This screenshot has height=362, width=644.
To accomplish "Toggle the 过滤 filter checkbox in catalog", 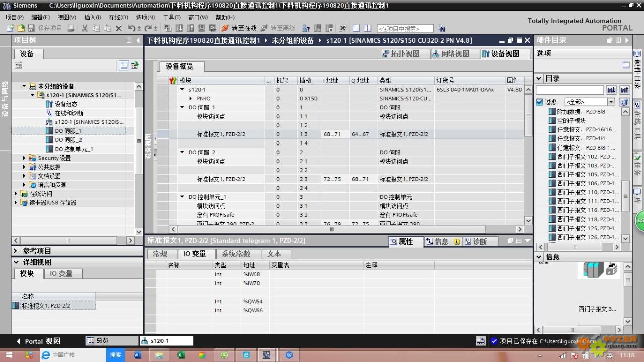I will point(540,102).
